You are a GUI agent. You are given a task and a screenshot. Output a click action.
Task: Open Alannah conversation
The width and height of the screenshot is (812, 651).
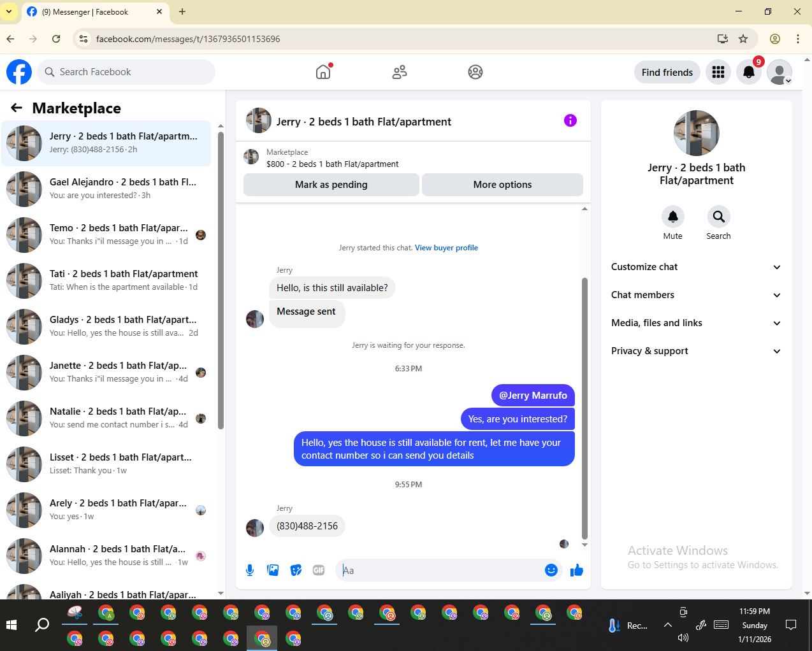pos(106,556)
